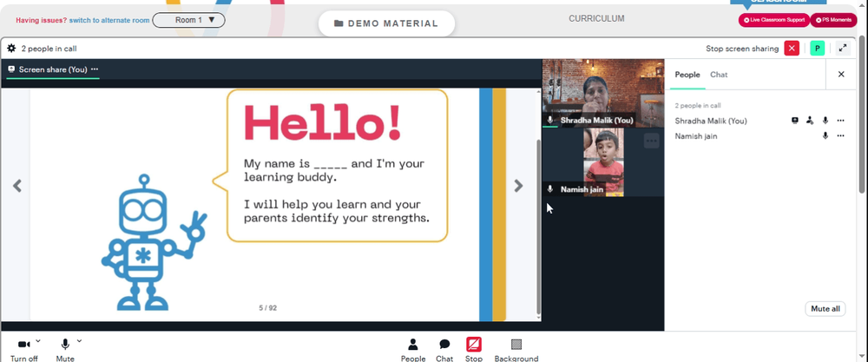The image size is (868, 362).
Task: Toggle fullscreen with the expand arrows icon
Action: tap(843, 49)
